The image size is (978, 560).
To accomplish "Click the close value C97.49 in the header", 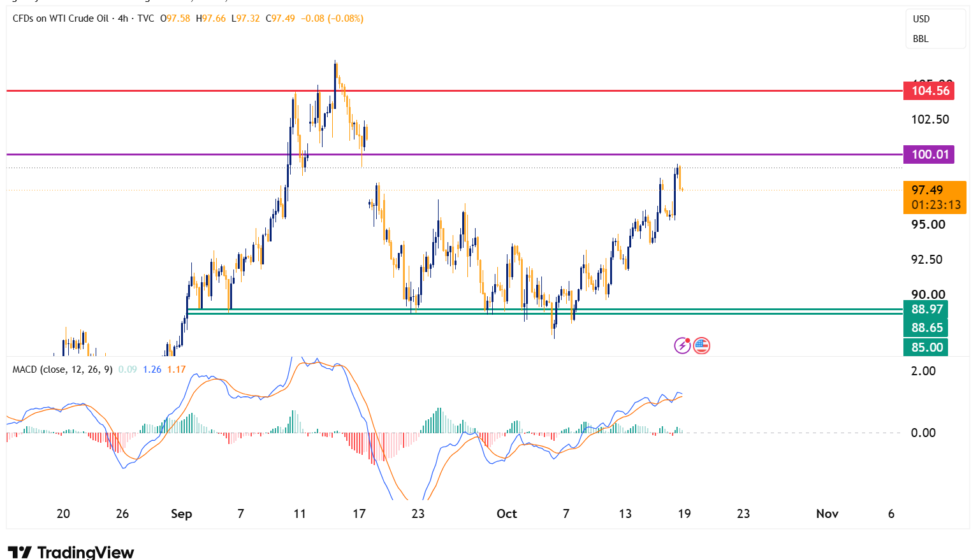I will coord(280,18).
